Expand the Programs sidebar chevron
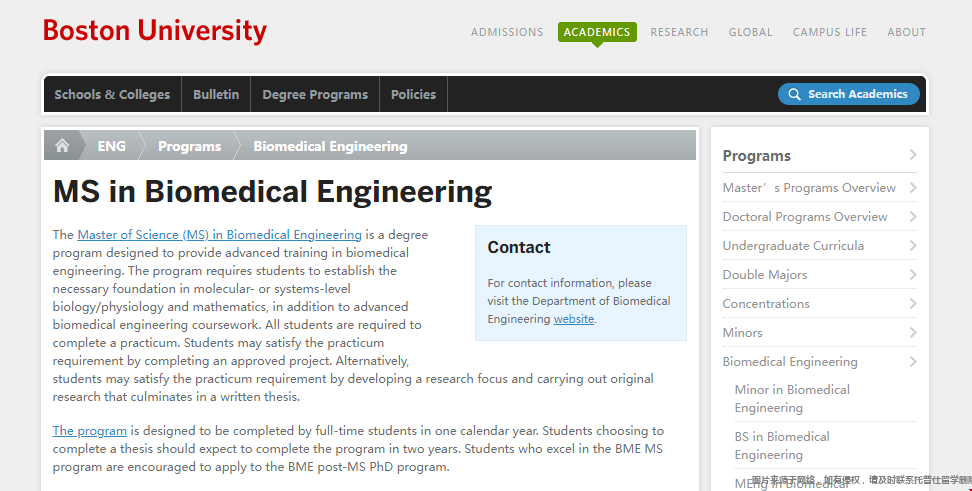The width and height of the screenshot is (972, 491). point(912,154)
